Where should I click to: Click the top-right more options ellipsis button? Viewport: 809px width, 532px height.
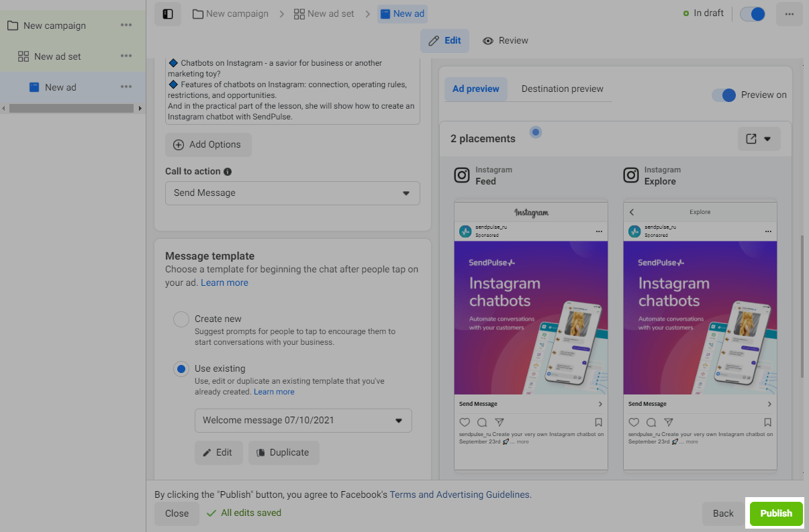point(789,14)
